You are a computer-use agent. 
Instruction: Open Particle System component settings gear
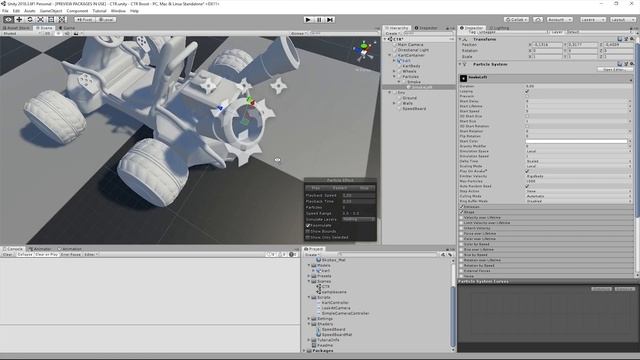pos(631,64)
